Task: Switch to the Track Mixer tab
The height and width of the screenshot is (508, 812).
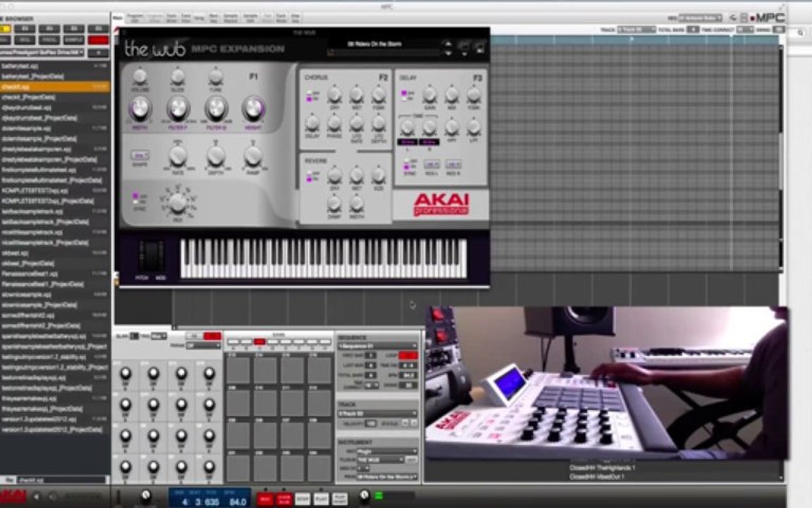Action: [x=171, y=18]
